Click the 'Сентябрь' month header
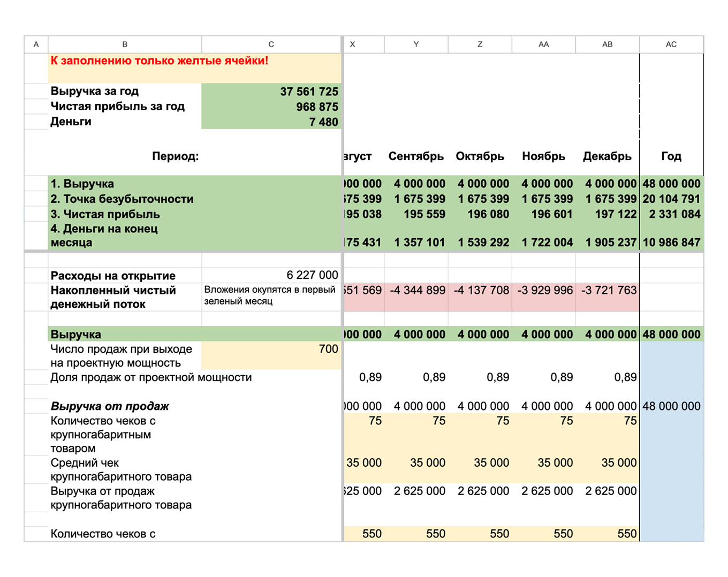728x577 pixels. (416, 156)
